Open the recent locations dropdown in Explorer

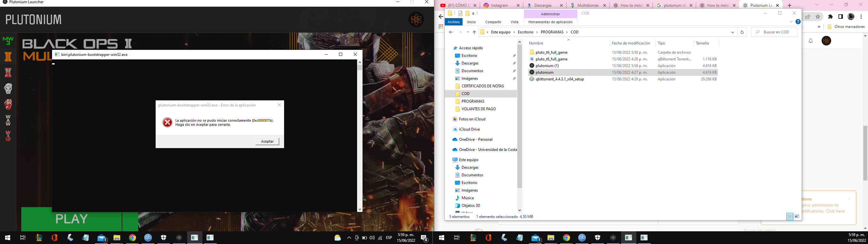click(468, 32)
